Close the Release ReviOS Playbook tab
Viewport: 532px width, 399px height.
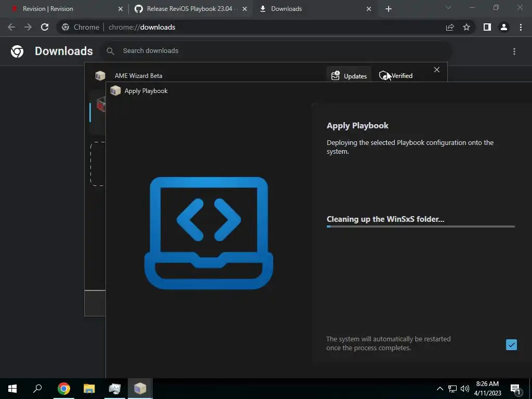coord(245,9)
